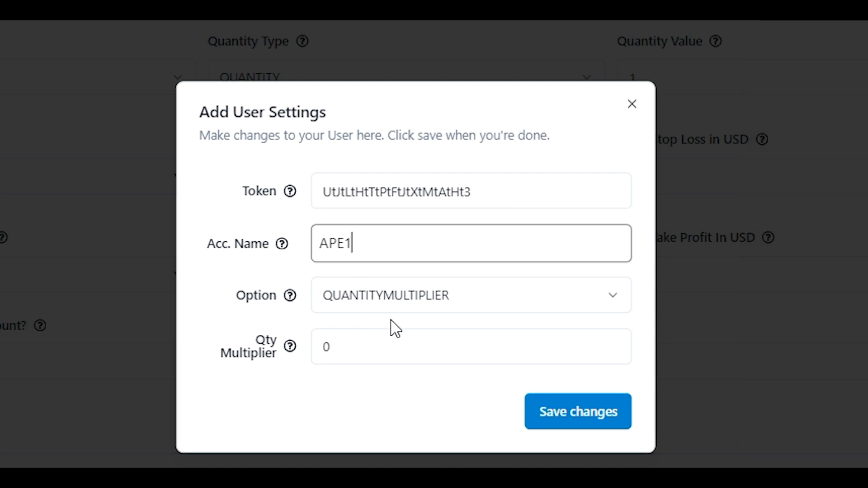Click the Take Profit In USD help icon

(769, 237)
